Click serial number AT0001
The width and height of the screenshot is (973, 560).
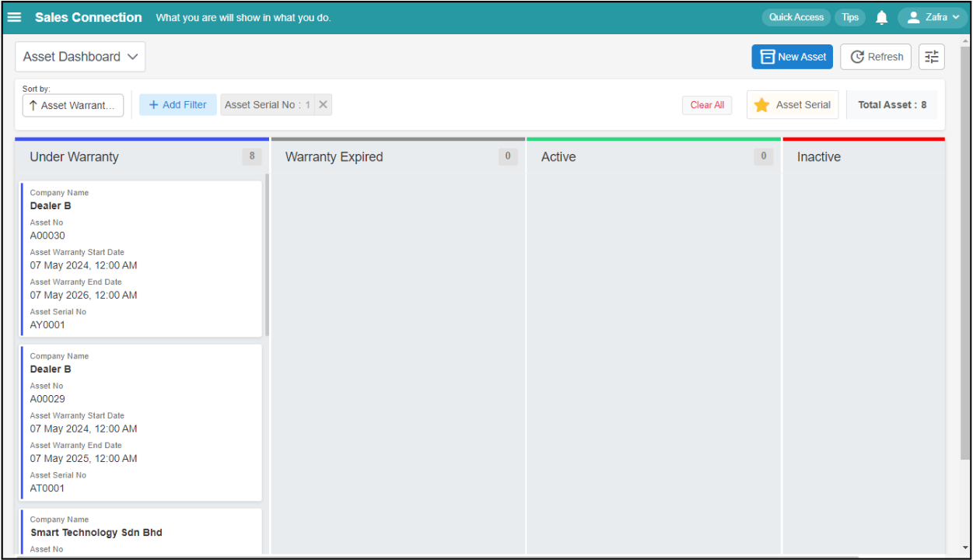[47, 488]
